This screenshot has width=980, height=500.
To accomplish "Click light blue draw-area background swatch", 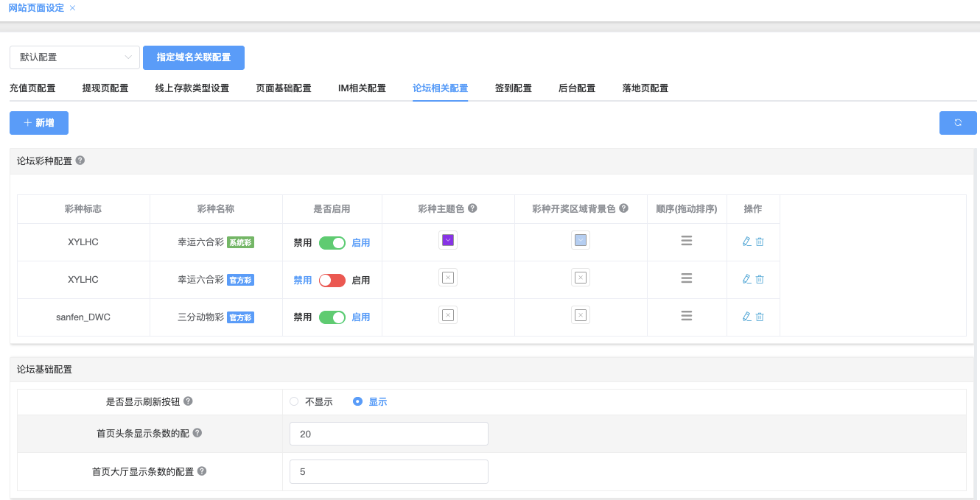I will coord(580,240).
